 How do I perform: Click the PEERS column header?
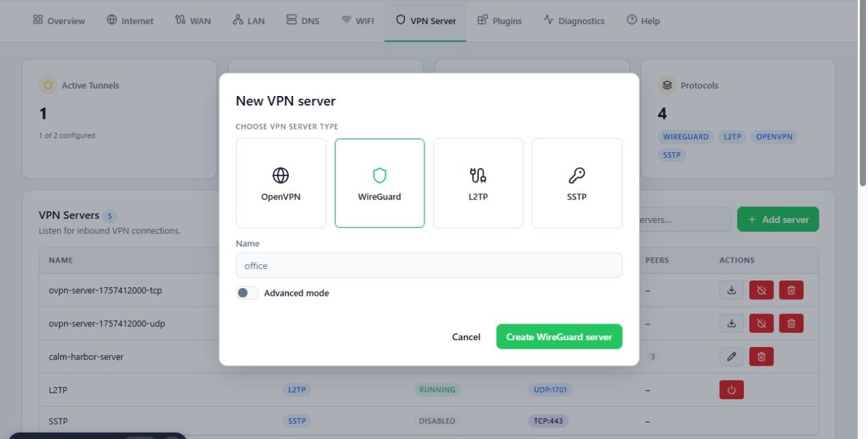657,260
